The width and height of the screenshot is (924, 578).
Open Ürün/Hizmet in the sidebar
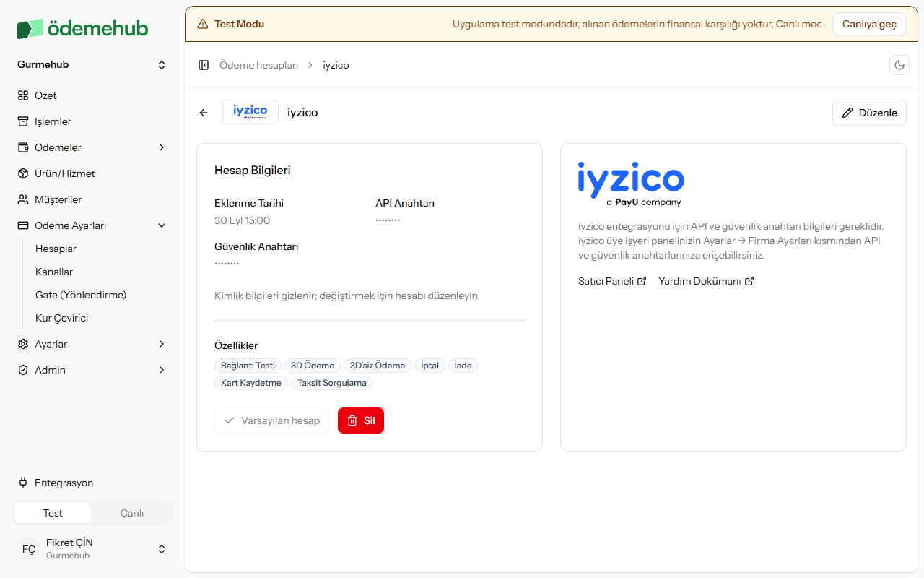tap(92, 173)
